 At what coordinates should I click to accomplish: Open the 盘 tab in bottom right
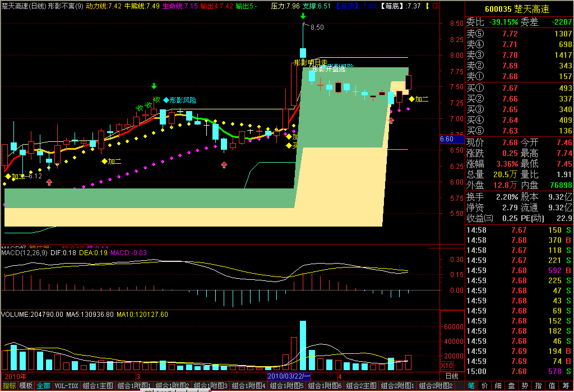511,386
